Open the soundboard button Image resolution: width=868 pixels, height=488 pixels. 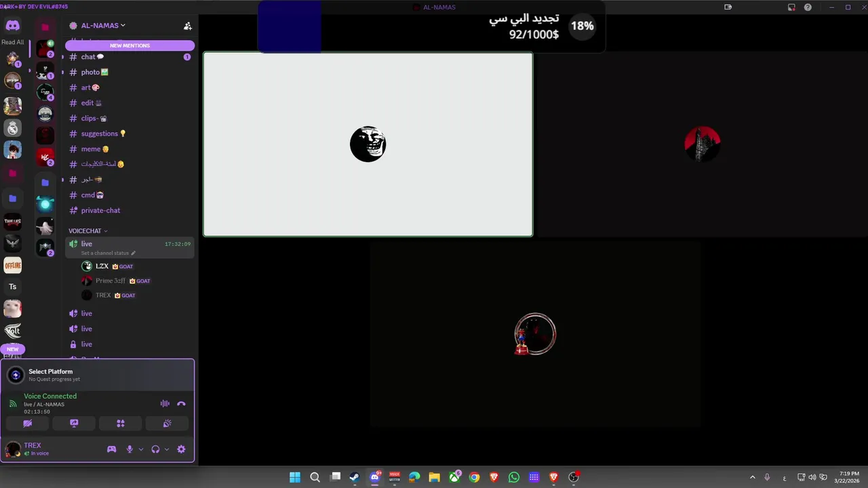tap(167, 424)
